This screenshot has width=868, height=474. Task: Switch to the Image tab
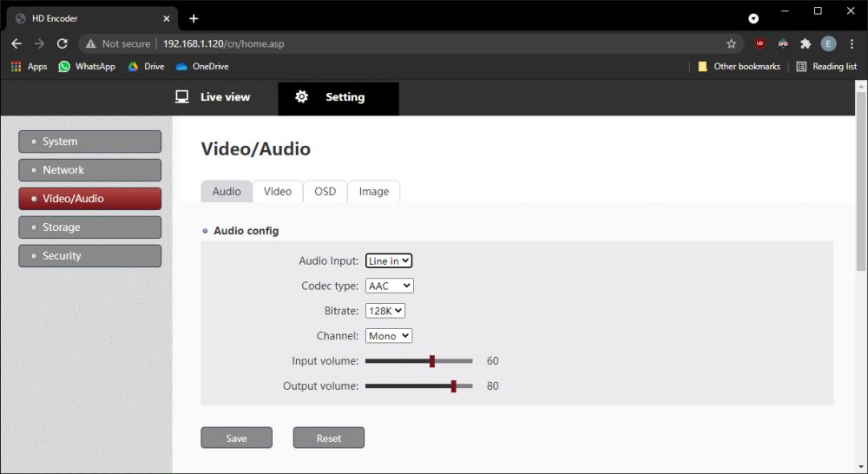(373, 192)
